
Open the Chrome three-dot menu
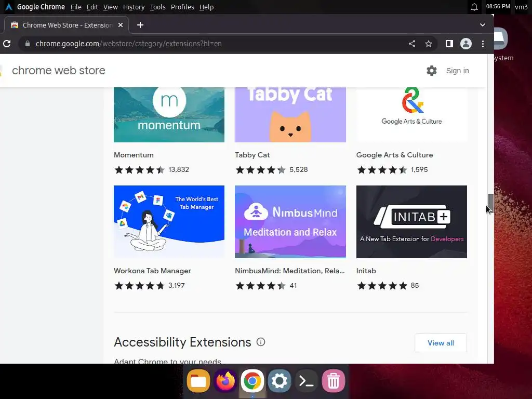click(483, 44)
